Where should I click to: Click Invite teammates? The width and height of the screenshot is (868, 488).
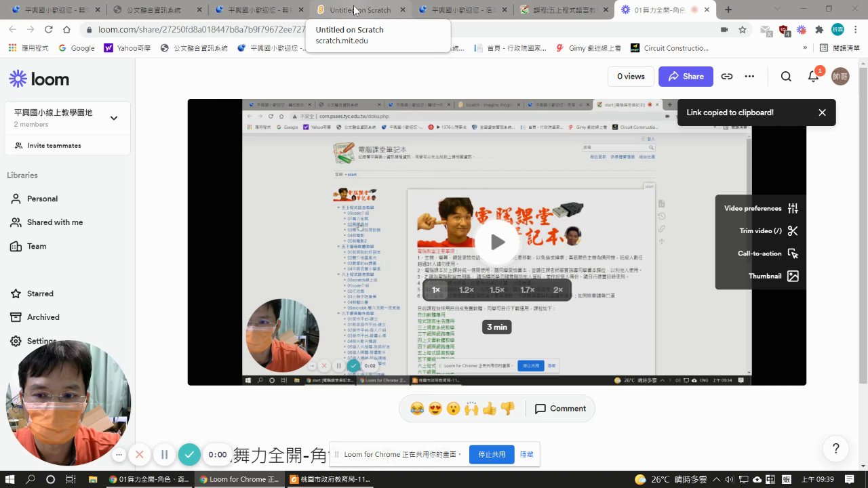pyautogui.click(x=47, y=146)
